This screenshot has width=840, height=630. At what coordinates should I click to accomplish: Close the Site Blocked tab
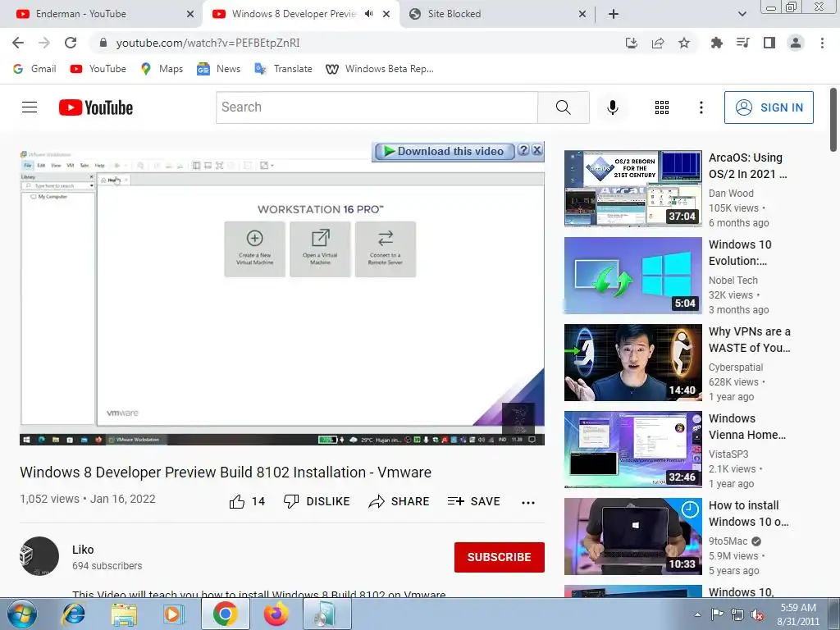point(582,14)
